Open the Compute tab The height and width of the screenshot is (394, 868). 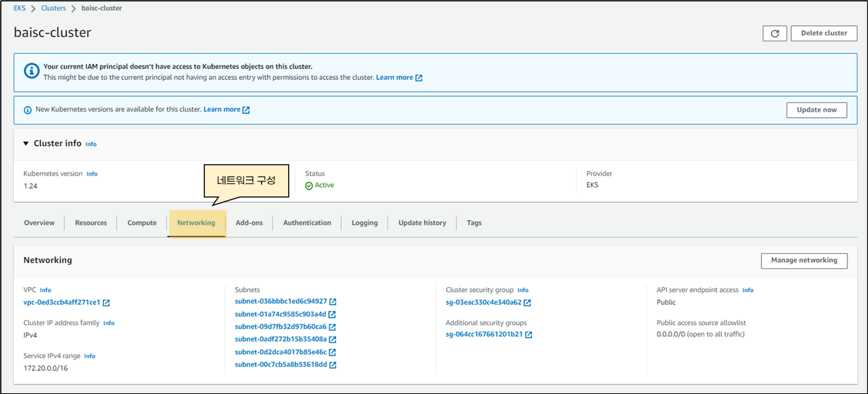coord(142,223)
